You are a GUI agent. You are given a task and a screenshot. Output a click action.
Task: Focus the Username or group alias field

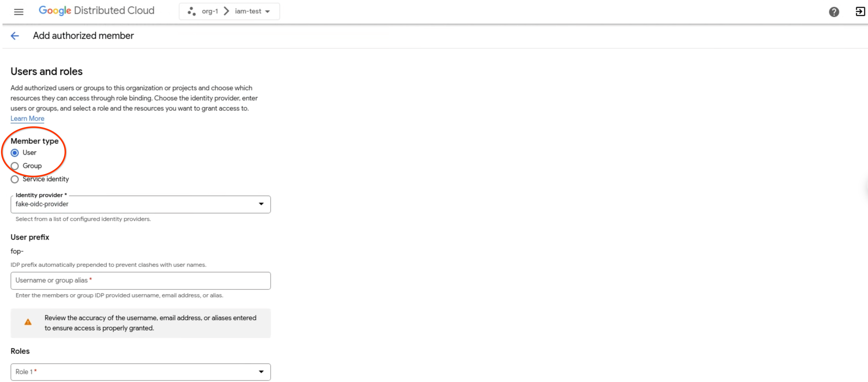(x=141, y=281)
